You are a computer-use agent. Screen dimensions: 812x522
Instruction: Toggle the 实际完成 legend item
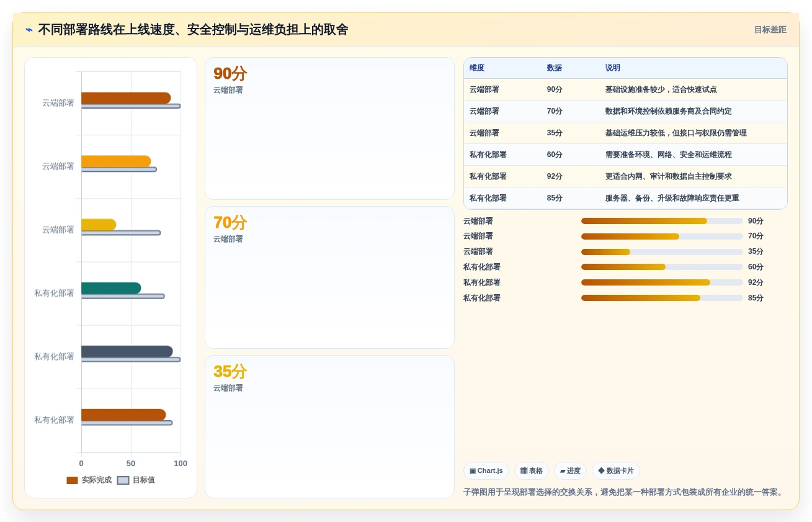(x=89, y=480)
